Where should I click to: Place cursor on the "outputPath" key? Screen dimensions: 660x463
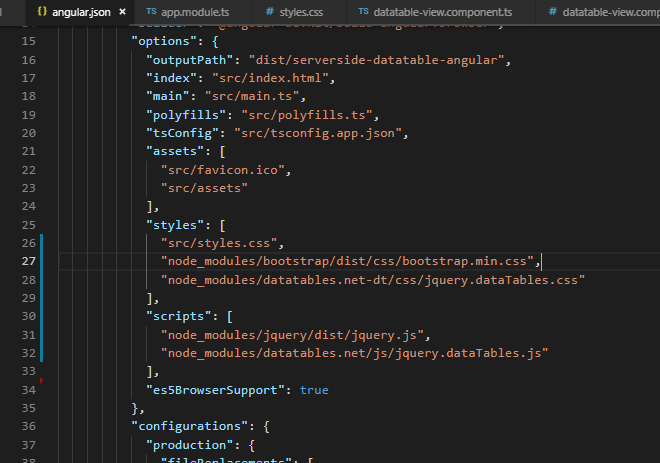[185, 61]
